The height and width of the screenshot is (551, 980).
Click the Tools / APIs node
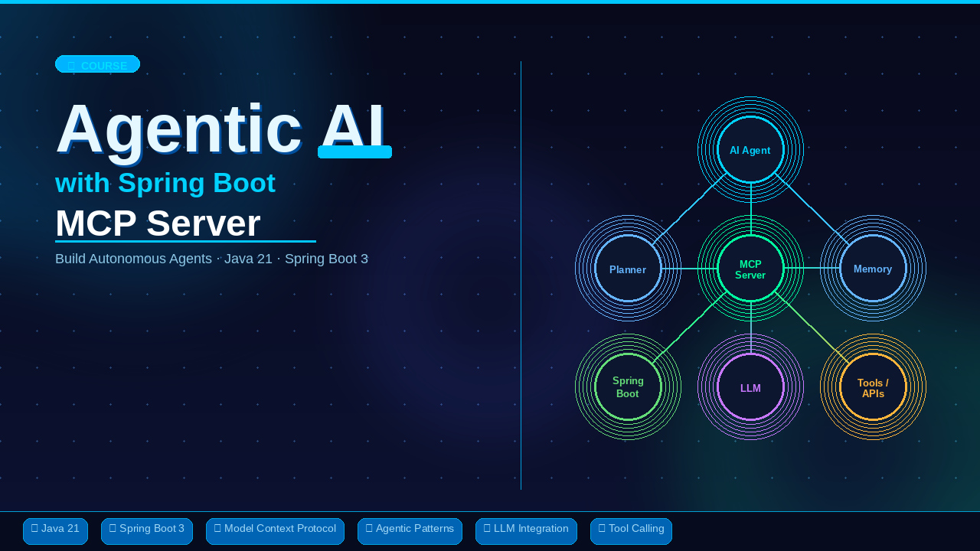[x=873, y=387]
